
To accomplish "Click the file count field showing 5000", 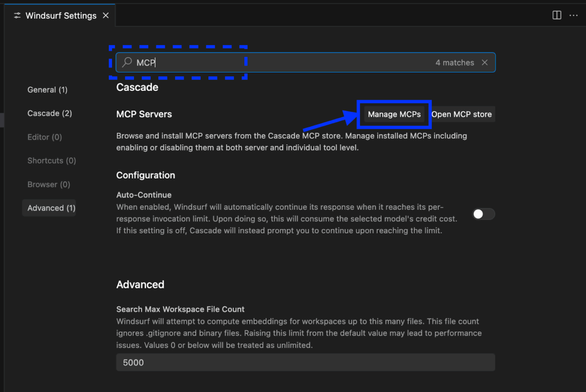I will 305,363.
